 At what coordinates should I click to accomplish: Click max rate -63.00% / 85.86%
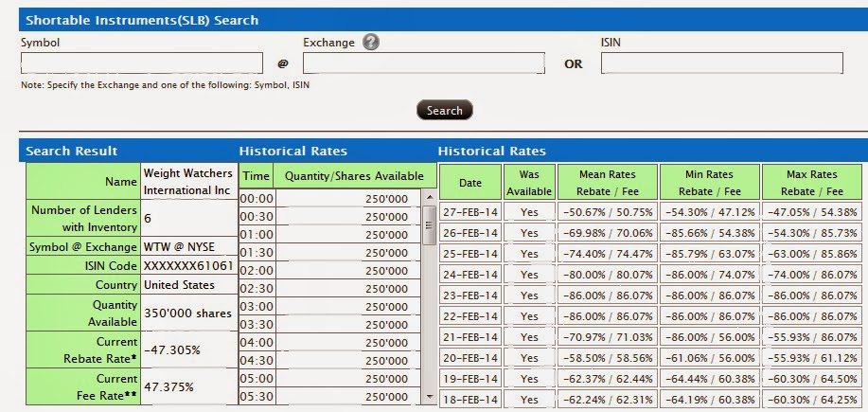(811, 254)
